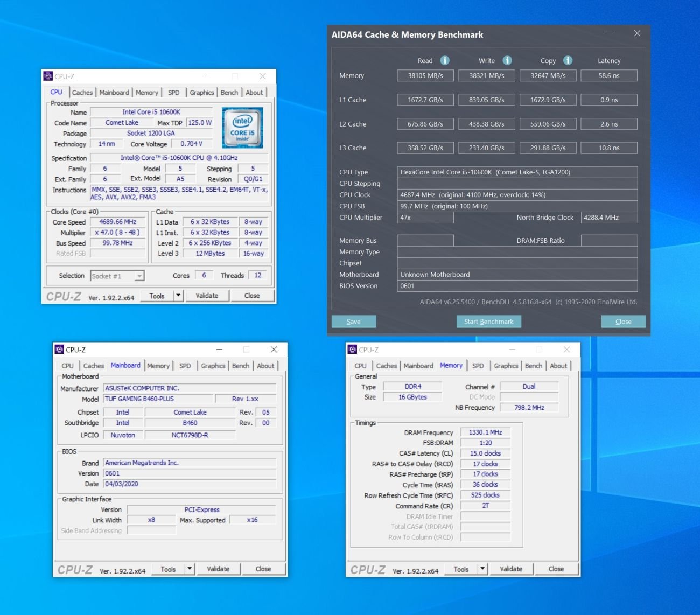This screenshot has width=700, height=615.
Task: Click Tools button in the CPU tab window
Action: pos(157,296)
